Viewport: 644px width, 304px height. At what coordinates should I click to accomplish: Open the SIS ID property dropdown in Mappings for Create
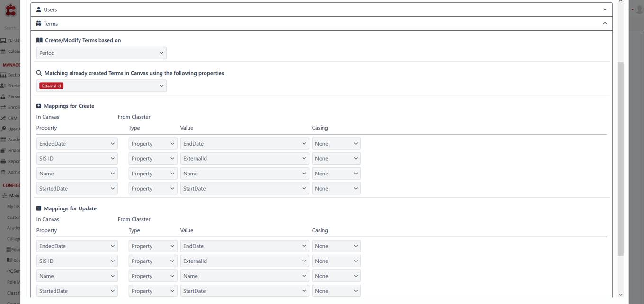coord(77,159)
